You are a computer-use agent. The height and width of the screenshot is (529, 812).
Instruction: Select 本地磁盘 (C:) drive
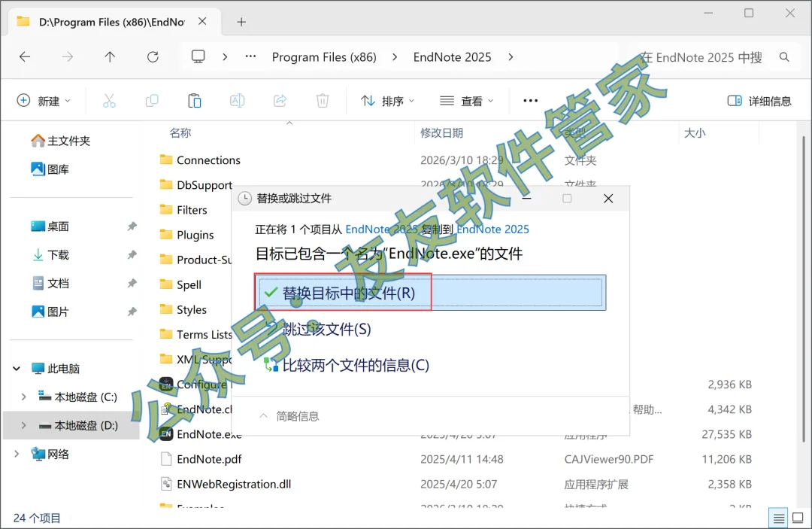coord(77,397)
